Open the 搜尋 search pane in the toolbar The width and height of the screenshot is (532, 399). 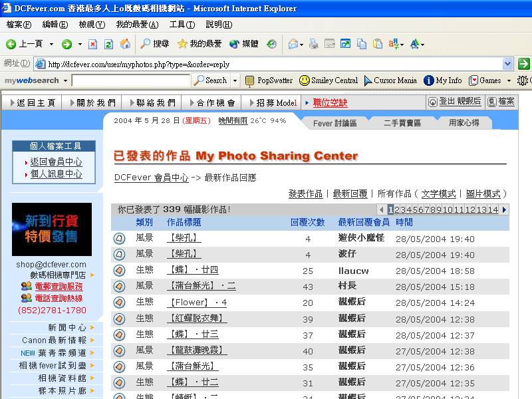pos(155,44)
